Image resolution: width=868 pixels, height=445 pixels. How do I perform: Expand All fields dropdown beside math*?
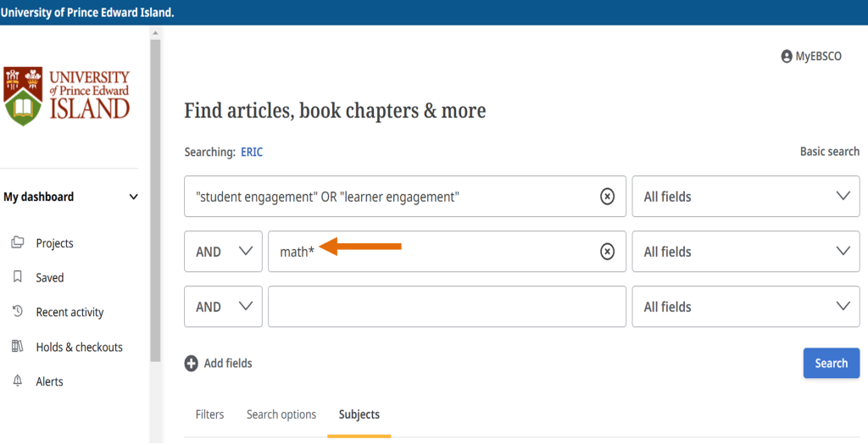point(745,252)
